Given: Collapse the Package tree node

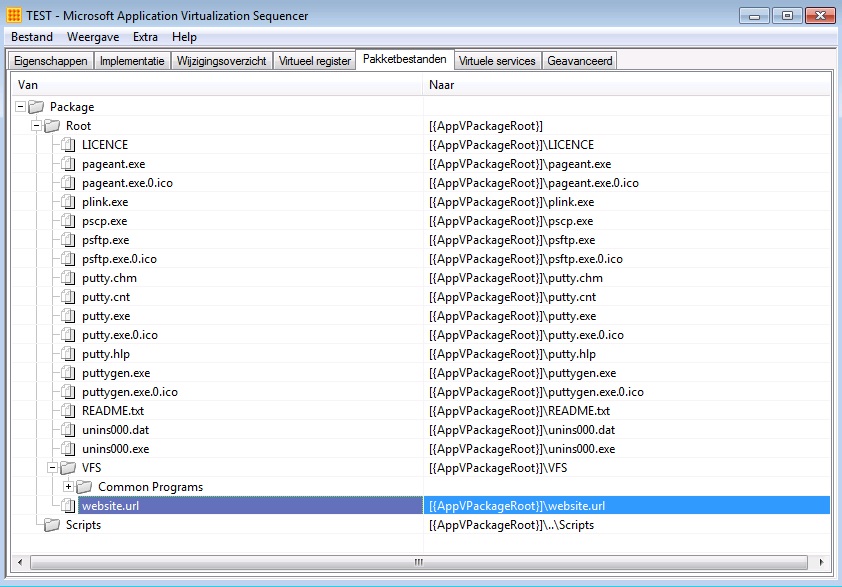Looking at the screenshot, I should coord(21,107).
